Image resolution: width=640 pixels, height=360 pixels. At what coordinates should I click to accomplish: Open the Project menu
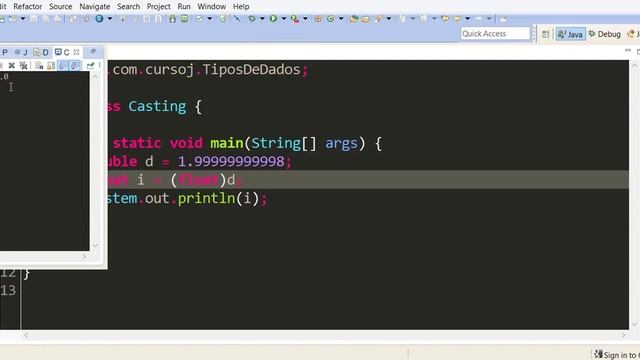click(158, 7)
